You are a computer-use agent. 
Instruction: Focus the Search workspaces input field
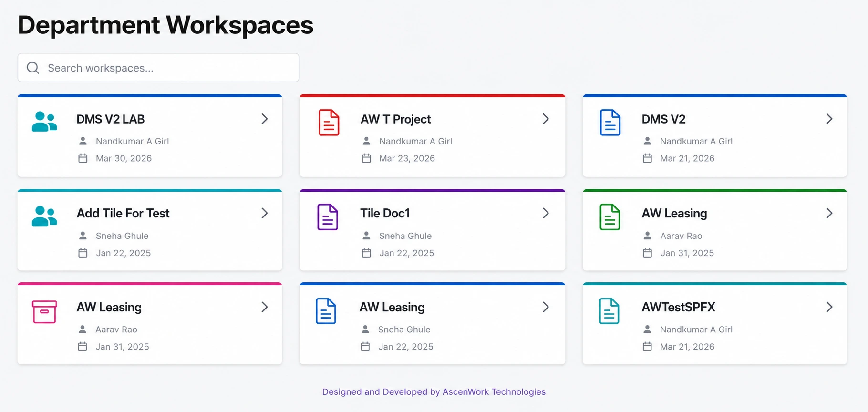click(x=158, y=68)
